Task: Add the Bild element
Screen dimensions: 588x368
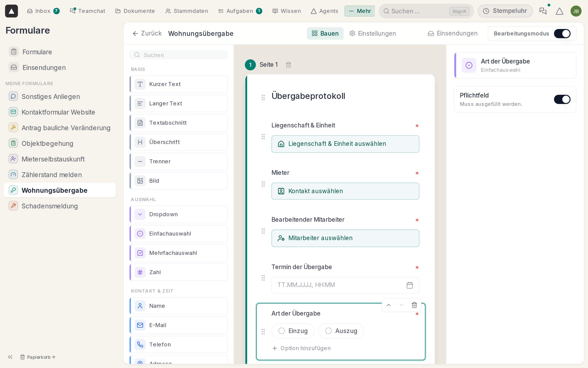Action: 179,181
